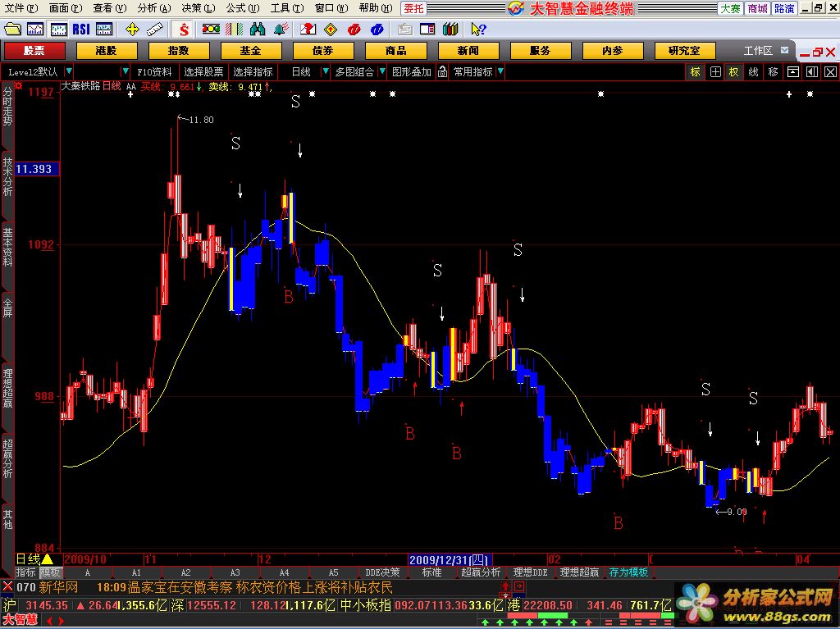Viewport: 840px width, 629px height.
Task: Open the 分析(A) menu
Action: tap(153, 8)
